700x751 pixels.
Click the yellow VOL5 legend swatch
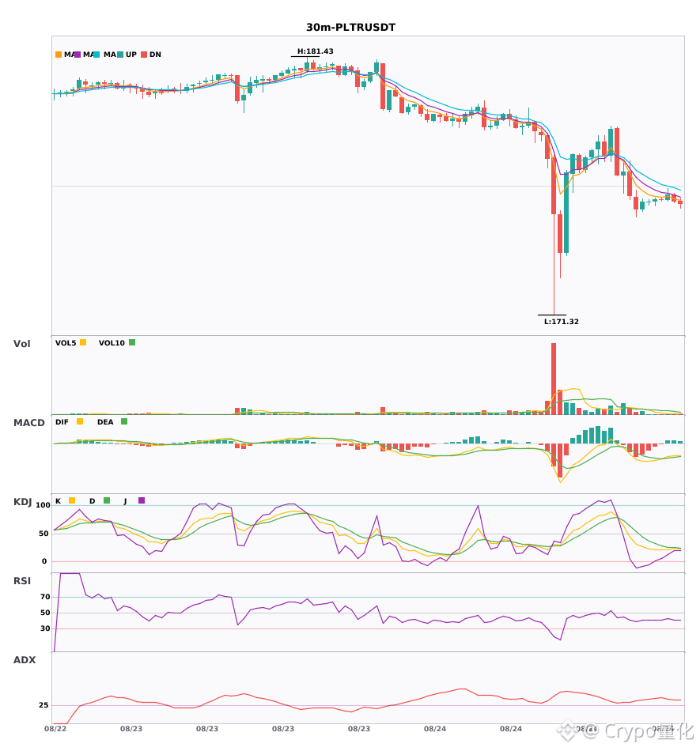point(83,342)
